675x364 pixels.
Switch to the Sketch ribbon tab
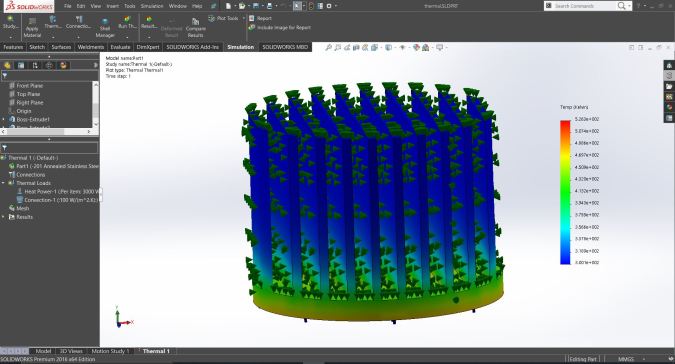(x=37, y=47)
